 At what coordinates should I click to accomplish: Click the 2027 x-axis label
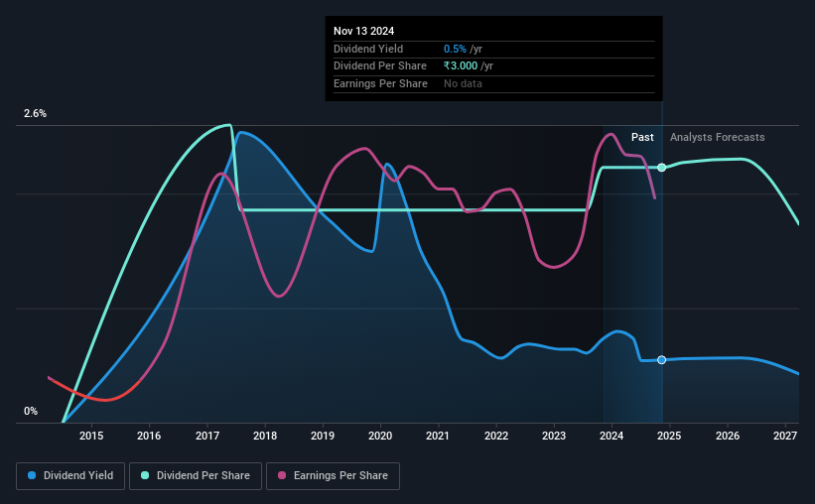[785, 436]
